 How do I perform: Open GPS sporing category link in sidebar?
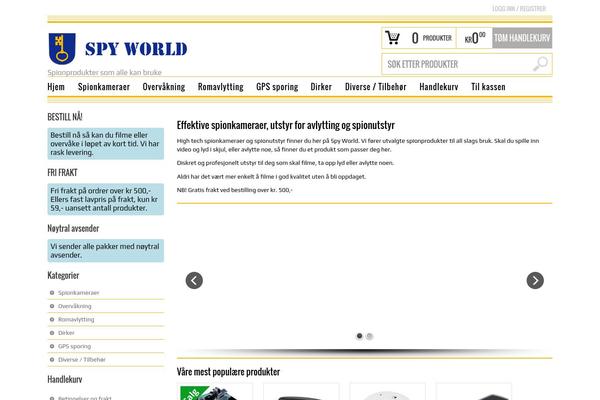point(75,346)
